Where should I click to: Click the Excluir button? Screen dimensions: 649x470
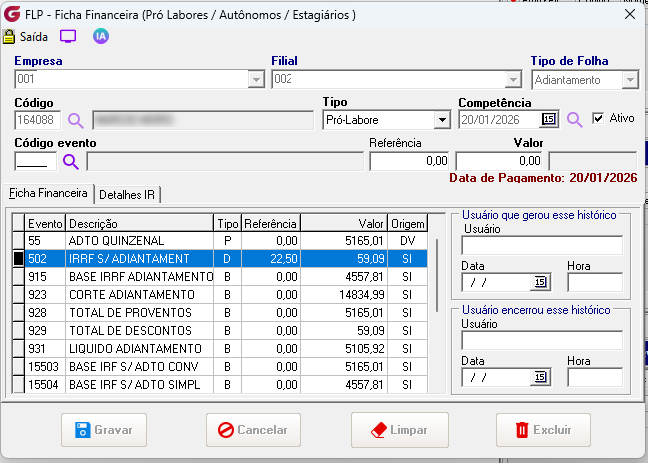pyautogui.click(x=543, y=430)
